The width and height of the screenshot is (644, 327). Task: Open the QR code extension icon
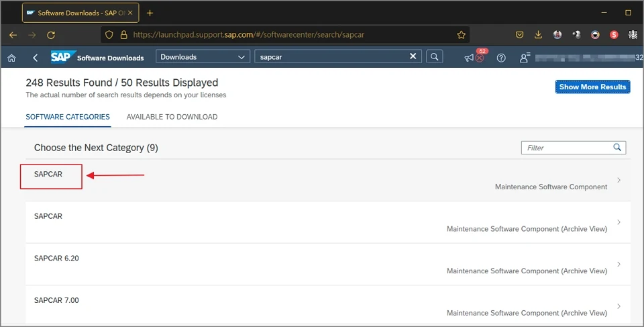click(x=633, y=35)
